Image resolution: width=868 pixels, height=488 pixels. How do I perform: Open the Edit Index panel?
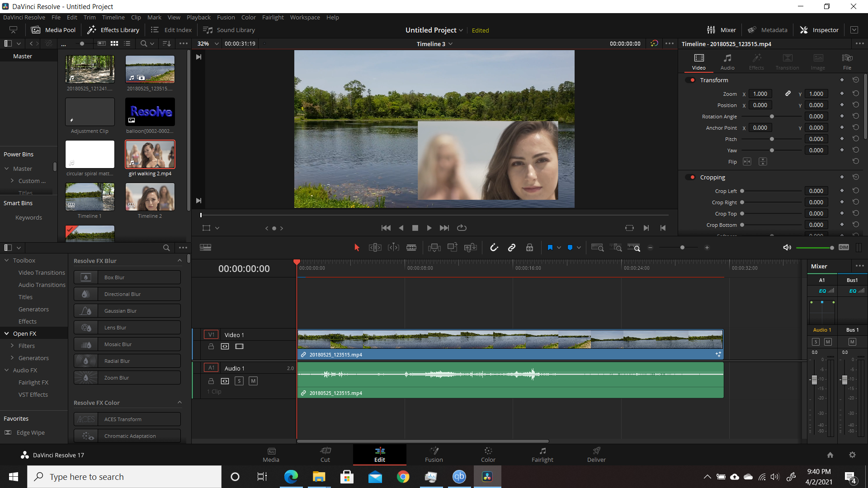(172, 30)
